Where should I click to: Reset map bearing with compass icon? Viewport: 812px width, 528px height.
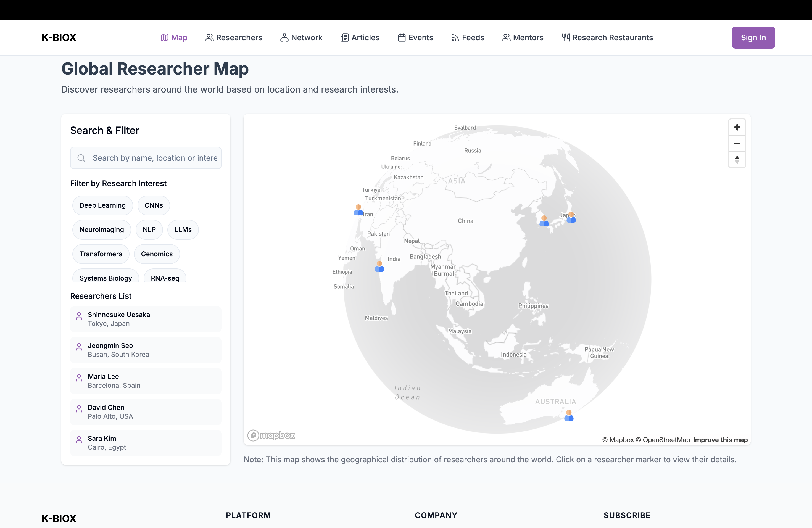pos(737,160)
